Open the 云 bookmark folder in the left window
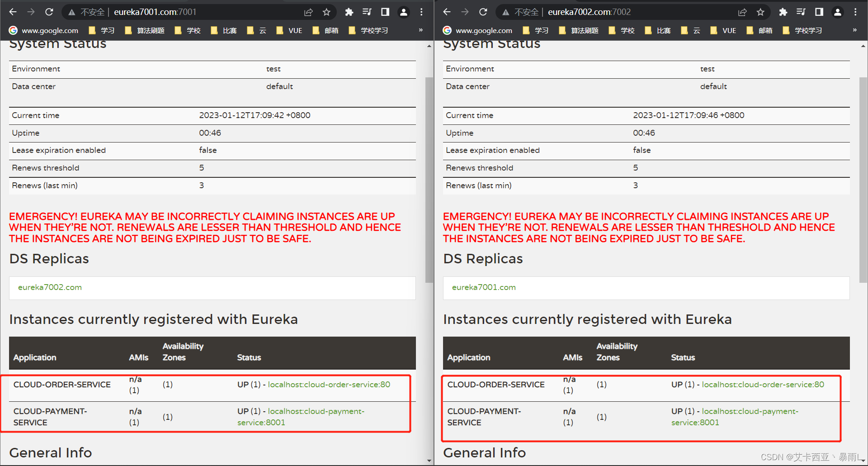Screen dimensions: 868x466 tap(257, 30)
